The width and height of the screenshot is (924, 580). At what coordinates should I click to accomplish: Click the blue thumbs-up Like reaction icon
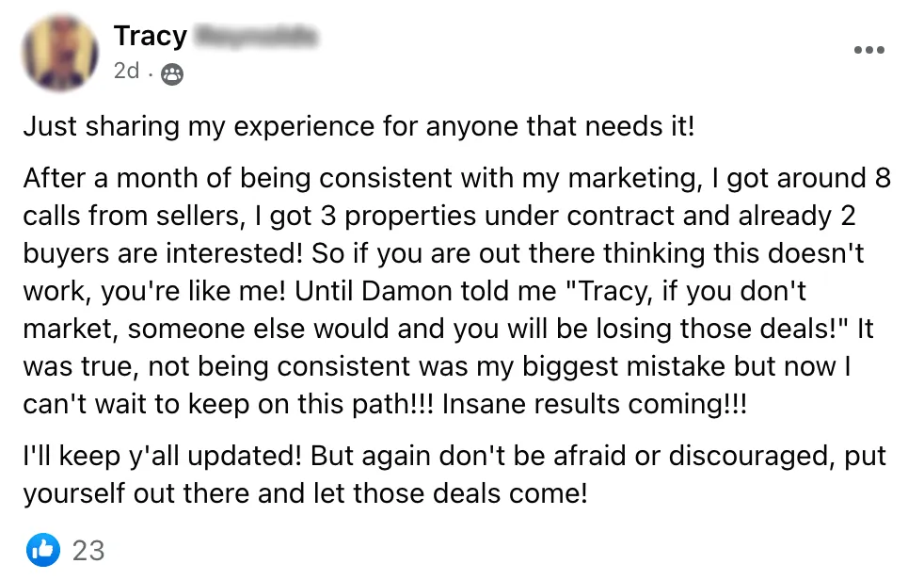tap(43, 548)
